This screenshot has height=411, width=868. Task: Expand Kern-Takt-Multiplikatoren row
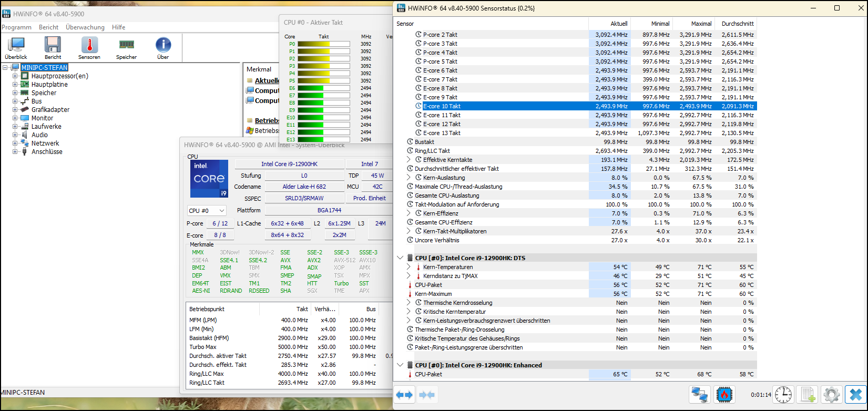click(x=409, y=231)
